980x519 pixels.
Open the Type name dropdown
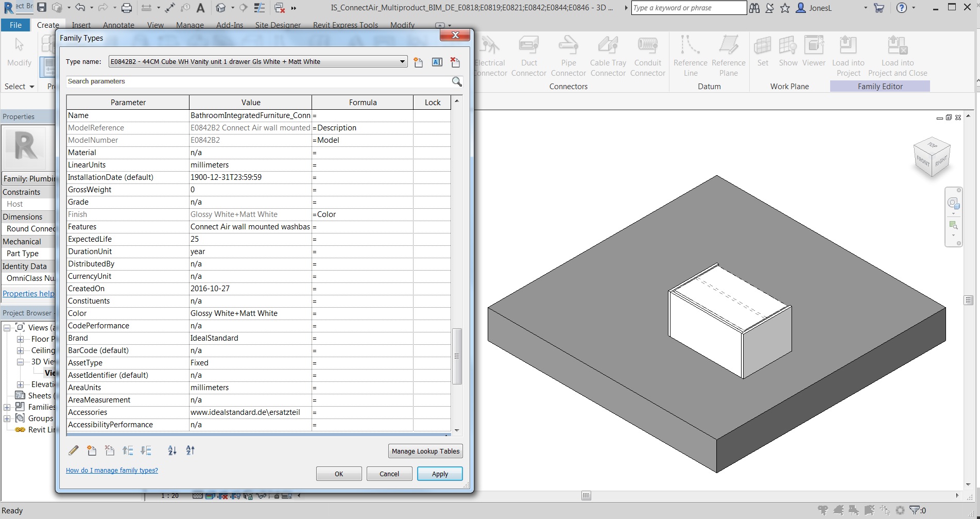tap(402, 62)
